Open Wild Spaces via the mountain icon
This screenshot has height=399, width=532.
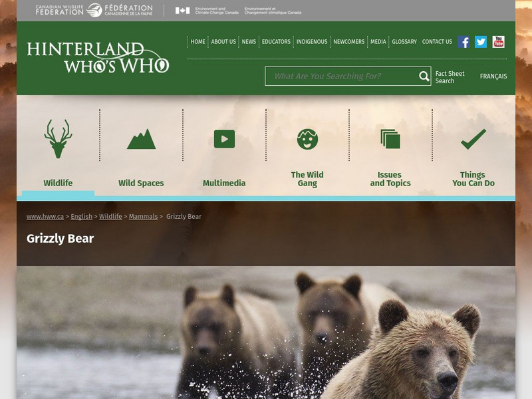point(140,138)
